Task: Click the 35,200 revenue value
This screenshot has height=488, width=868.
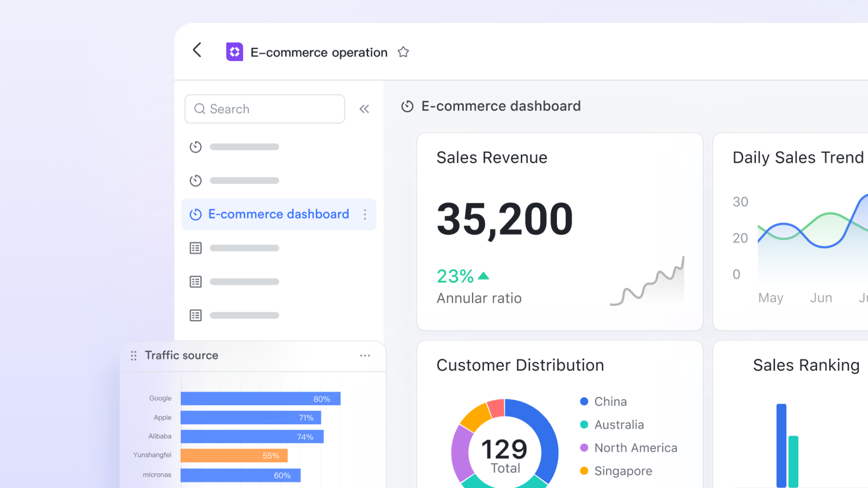Action: point(505,220)
